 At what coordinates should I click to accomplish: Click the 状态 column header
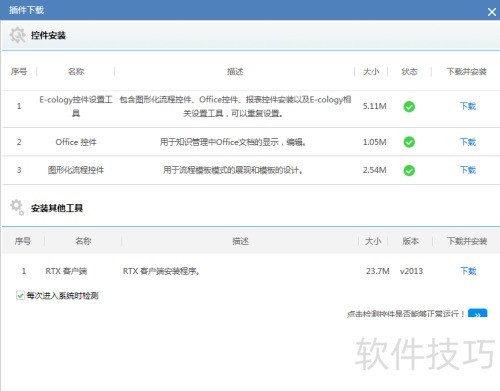click(409, 71)
